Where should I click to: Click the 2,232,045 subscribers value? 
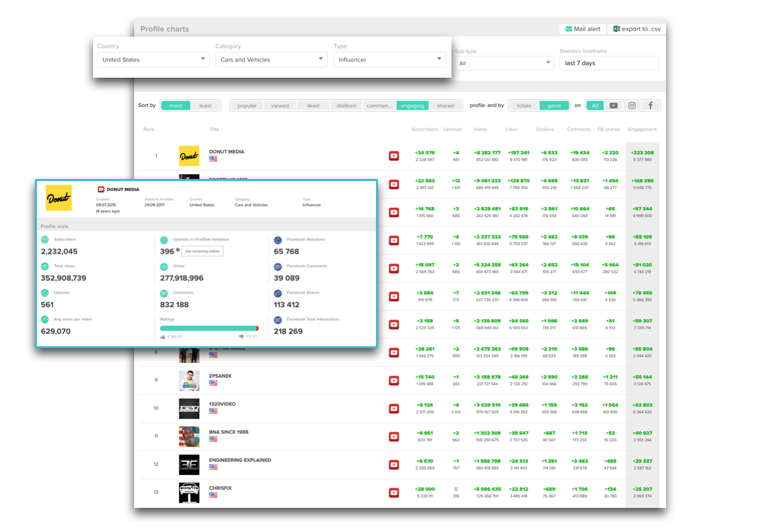[x=59, y=251]
